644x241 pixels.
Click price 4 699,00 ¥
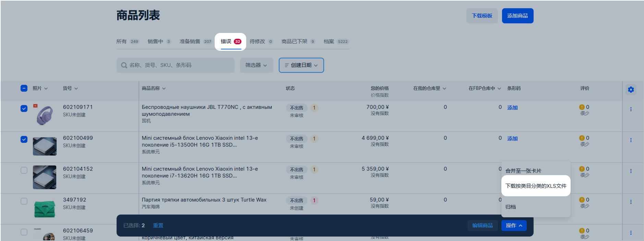click(375, 138)
